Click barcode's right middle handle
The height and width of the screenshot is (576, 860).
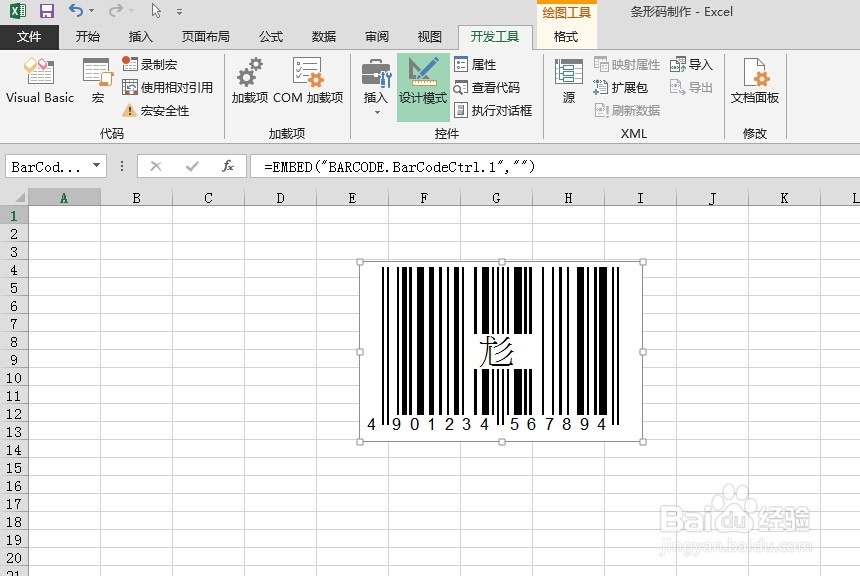pos(643,352)
